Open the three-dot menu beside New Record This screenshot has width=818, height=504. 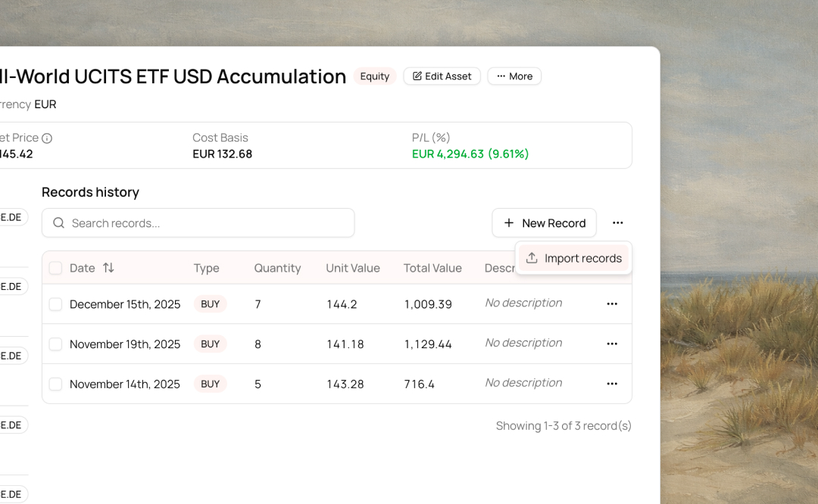tap(618, 223)
